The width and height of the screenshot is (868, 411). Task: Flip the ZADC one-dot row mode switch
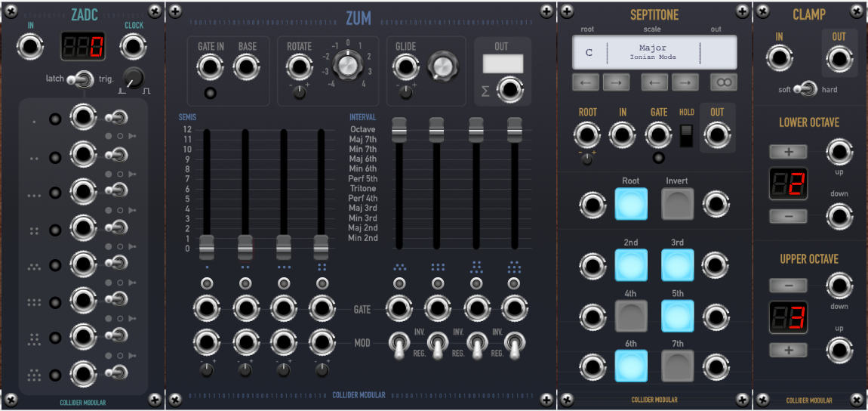click(116, 117)
